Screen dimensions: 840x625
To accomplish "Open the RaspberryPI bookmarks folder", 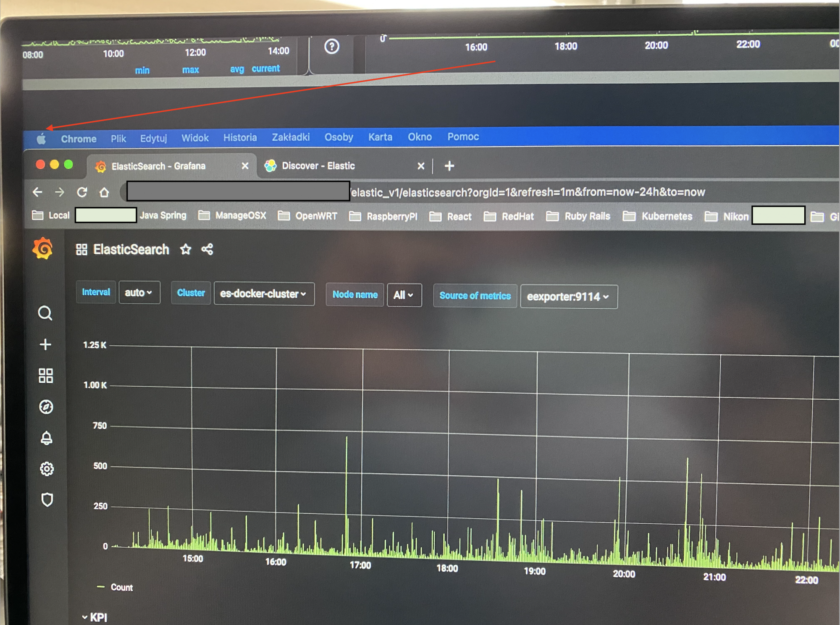I will (383, 216).
